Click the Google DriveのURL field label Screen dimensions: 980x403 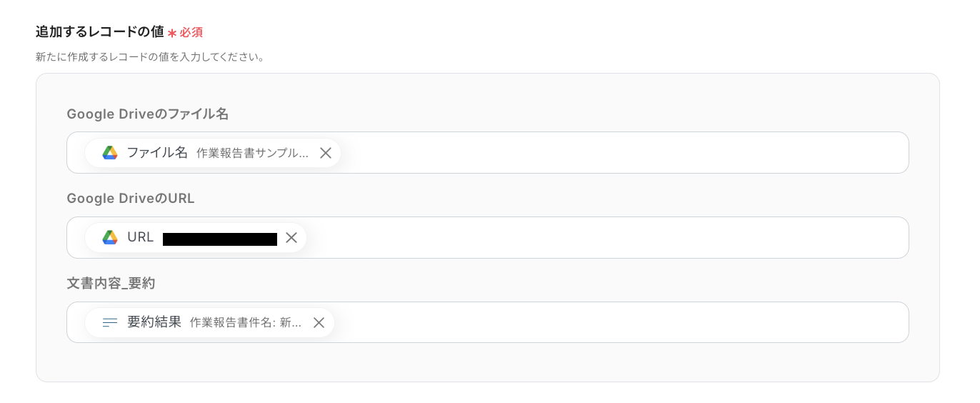point(131,199)
